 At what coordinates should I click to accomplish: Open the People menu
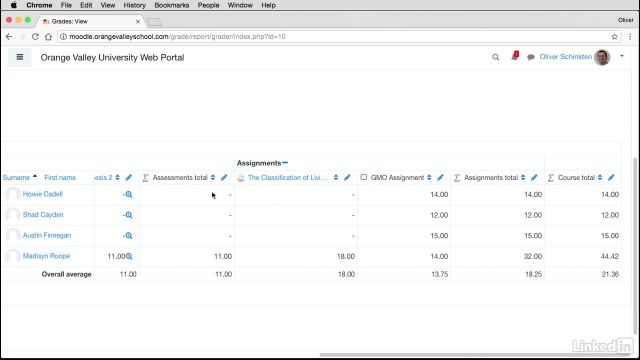click(x=208, y=5)
